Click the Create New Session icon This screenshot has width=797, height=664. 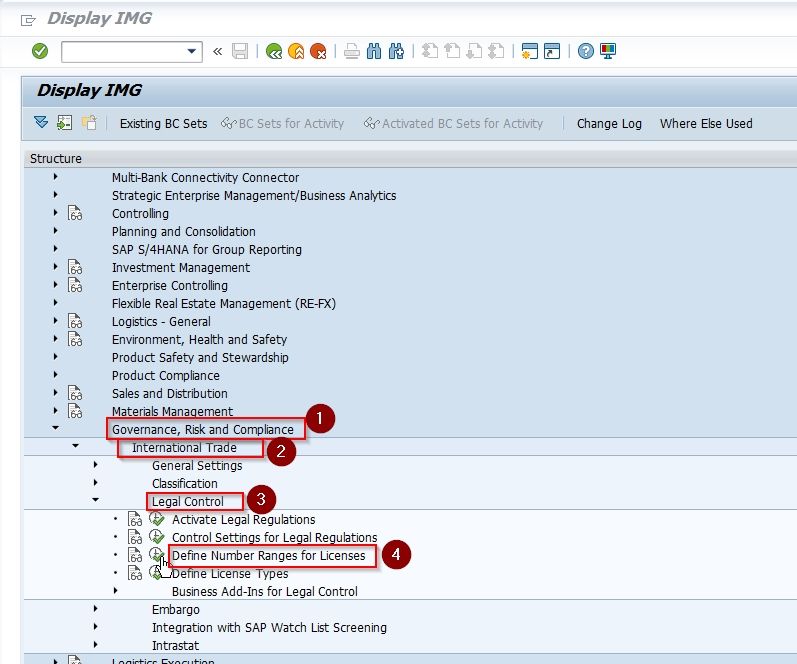[530, 51]
